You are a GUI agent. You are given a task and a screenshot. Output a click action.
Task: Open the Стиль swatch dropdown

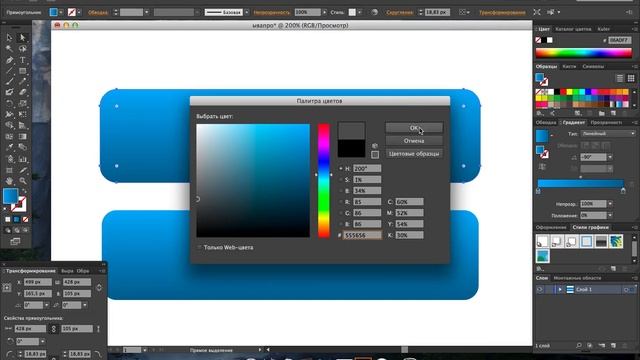pyautogui.click(x=360, y=12)
